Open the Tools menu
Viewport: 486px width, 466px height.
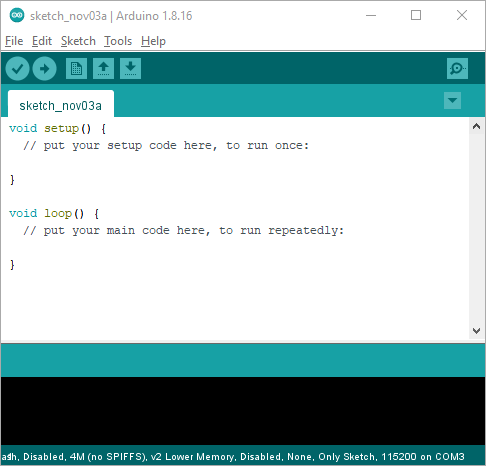pos(118,41)
